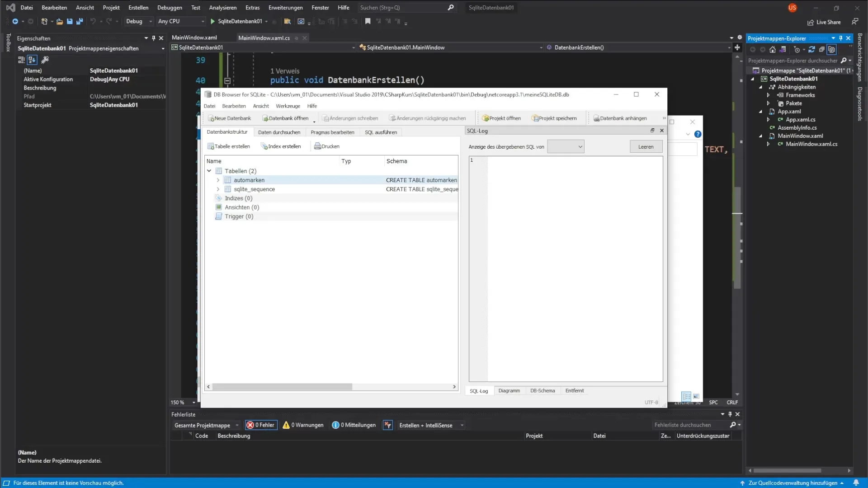The height and width of the screenshot is (488, 868).
Task: Open MainWindow.xaml editor tab
Action: pyautogui.click(x=194, y=38)
